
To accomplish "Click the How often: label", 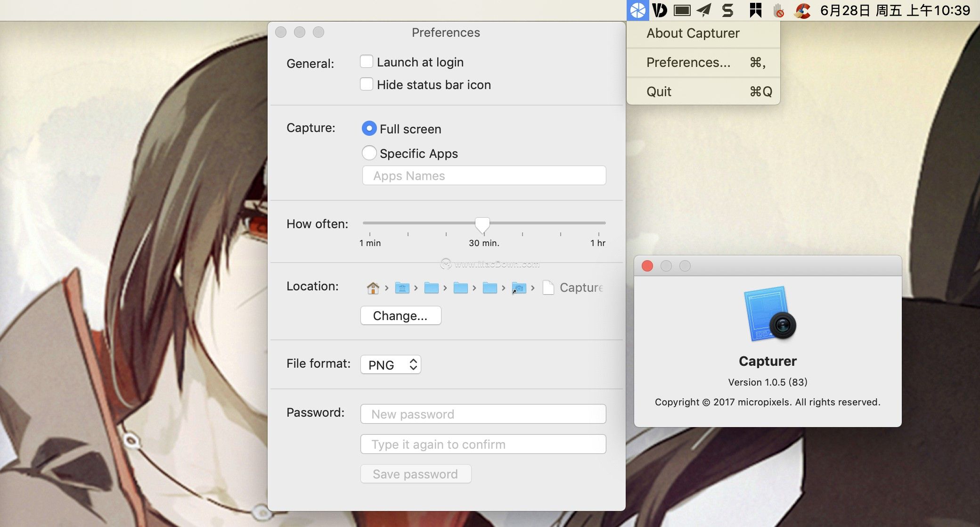I will click(x=318, y=224).
